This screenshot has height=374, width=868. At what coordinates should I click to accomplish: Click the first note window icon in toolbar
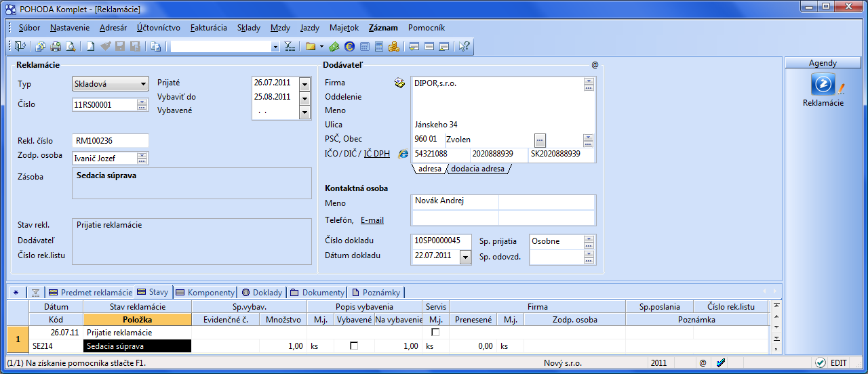coord(414,47)
